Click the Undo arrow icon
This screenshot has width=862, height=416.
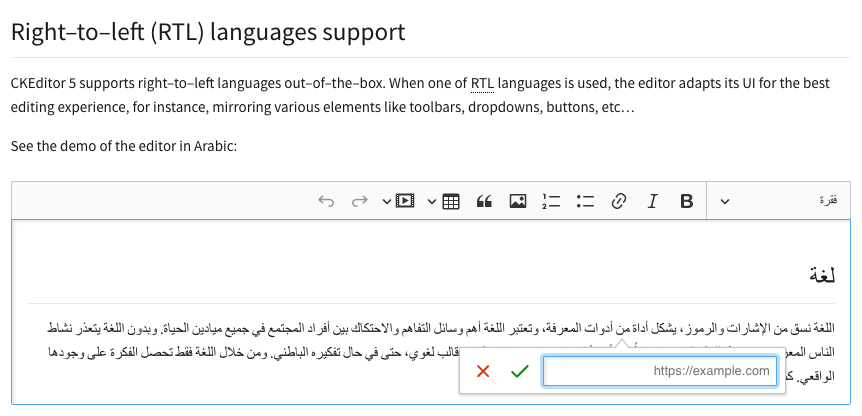pos(326,201)
